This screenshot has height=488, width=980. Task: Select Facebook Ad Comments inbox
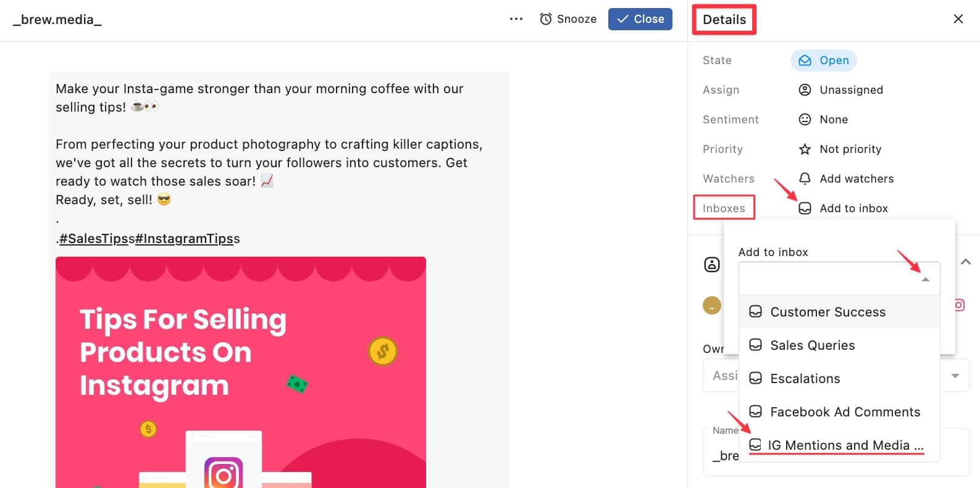tap(839, 411)
